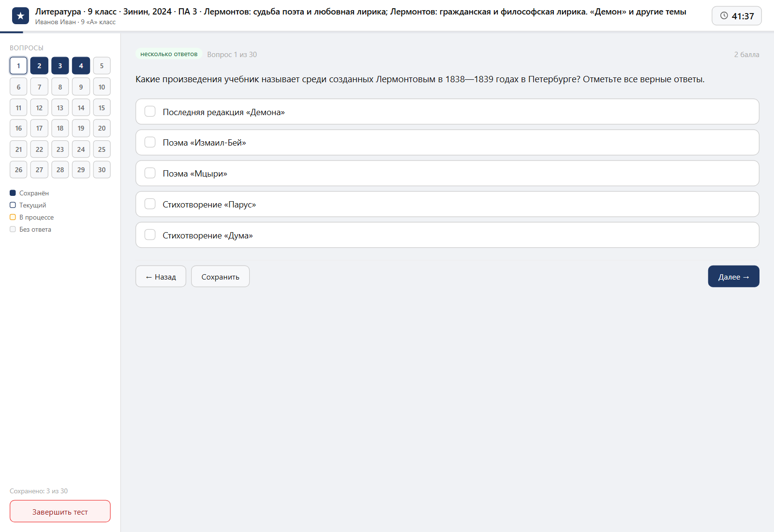Go to question 20

[102, 128]
